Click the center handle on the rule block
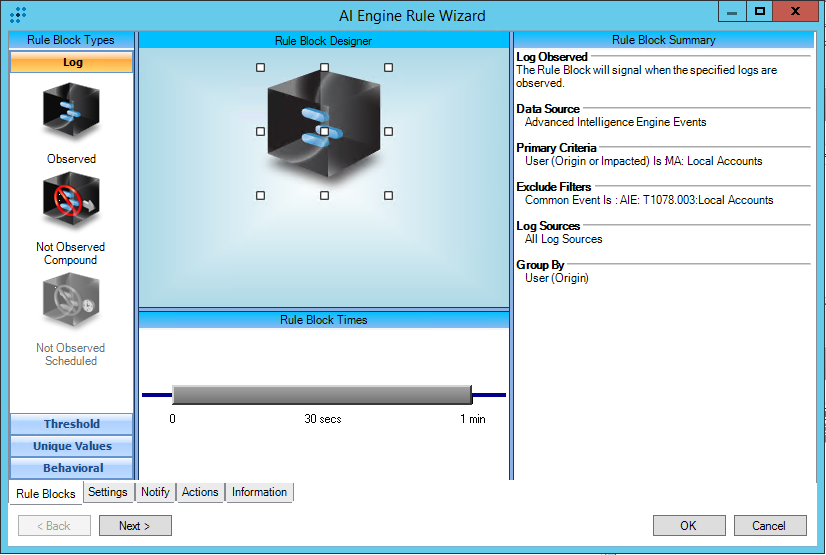The height and width of the screenshot is (555, 826). 324,132
